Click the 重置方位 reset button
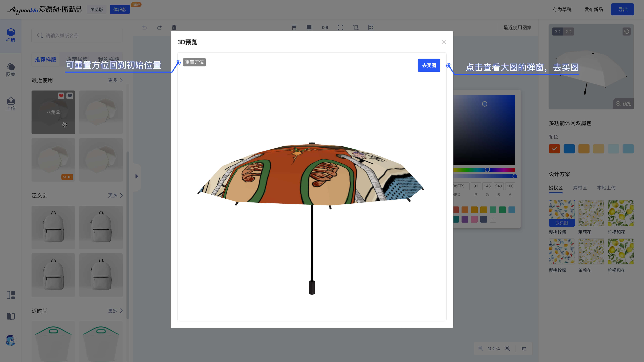The image size is (644, 362). tap(194, 62)
